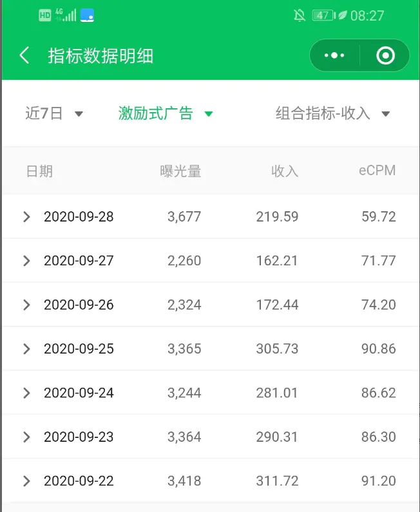
Task: Select the date 2020-09-27
Action: pos(79,261)
